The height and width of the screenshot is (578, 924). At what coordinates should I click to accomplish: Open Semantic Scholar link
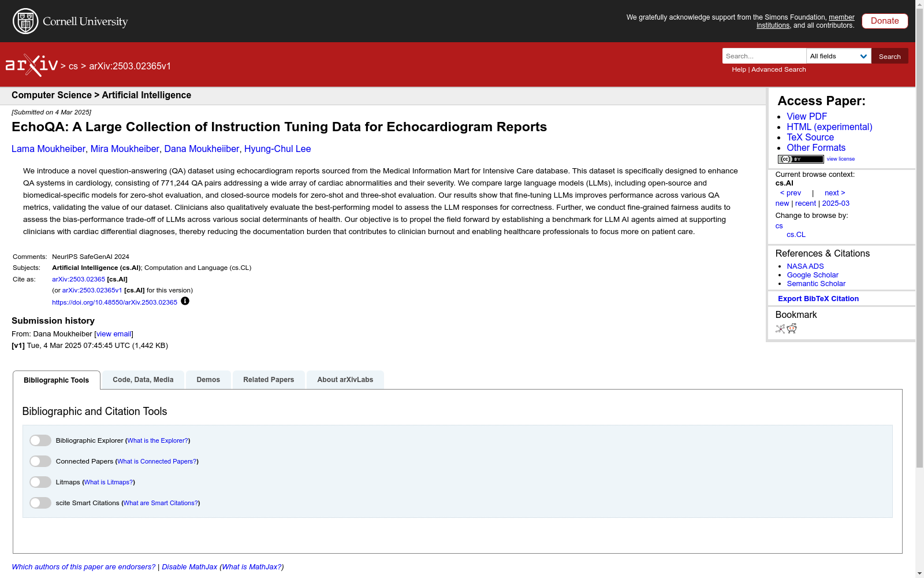816,284
